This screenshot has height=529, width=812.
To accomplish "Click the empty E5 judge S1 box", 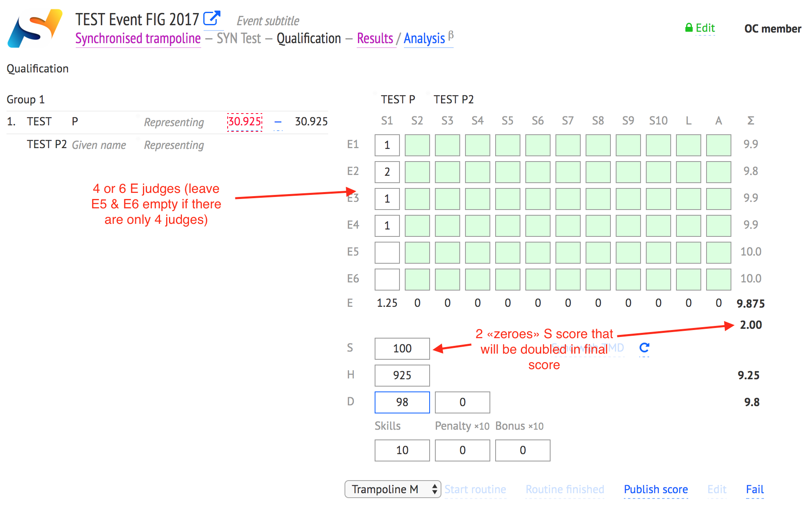I will [x=387, y=253].
